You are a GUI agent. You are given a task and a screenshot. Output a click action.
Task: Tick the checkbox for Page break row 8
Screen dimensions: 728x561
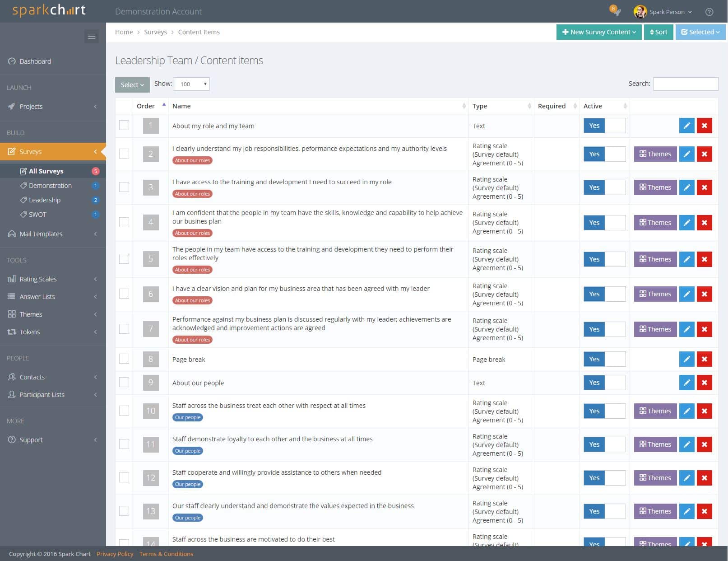pos(124,359)
